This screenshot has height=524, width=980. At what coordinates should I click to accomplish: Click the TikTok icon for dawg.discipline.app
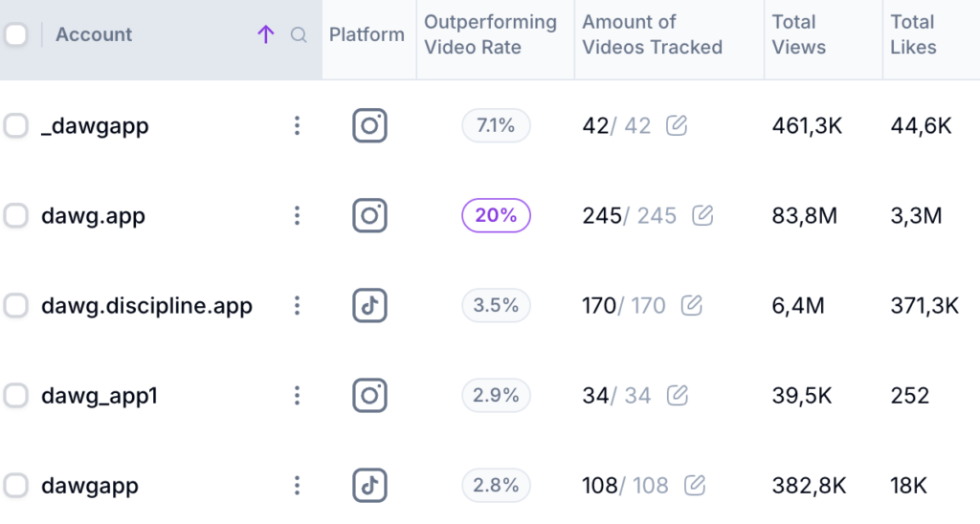[369, 305]
